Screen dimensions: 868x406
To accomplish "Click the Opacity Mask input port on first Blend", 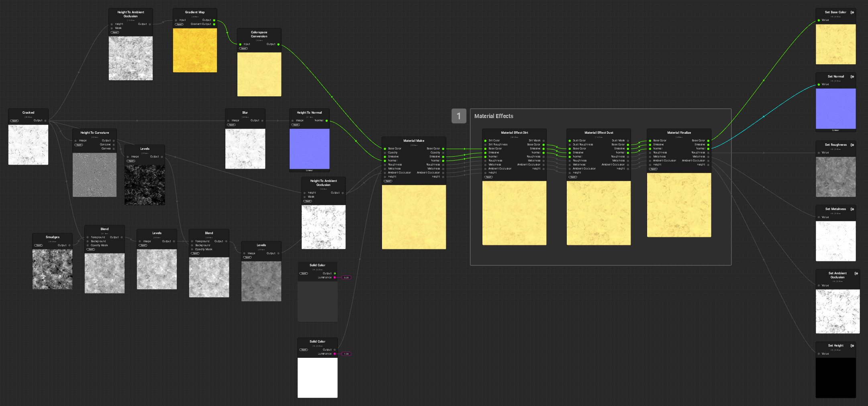I will 88,245.
